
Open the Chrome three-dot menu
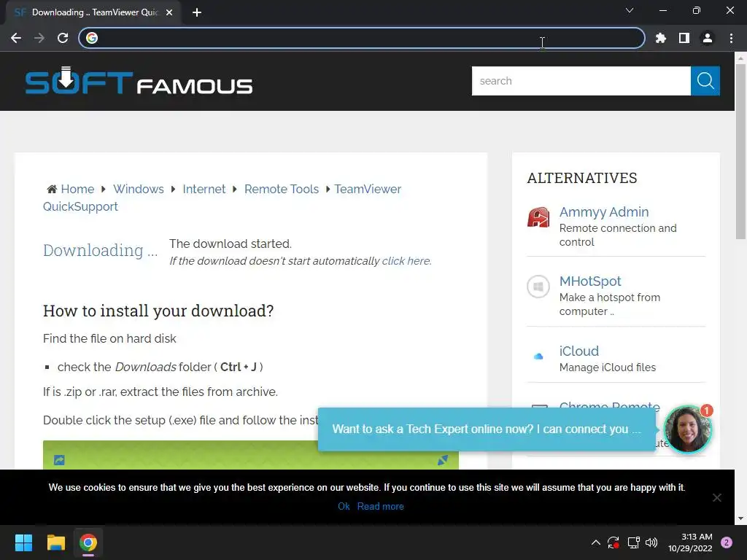(x=731, y=38)
